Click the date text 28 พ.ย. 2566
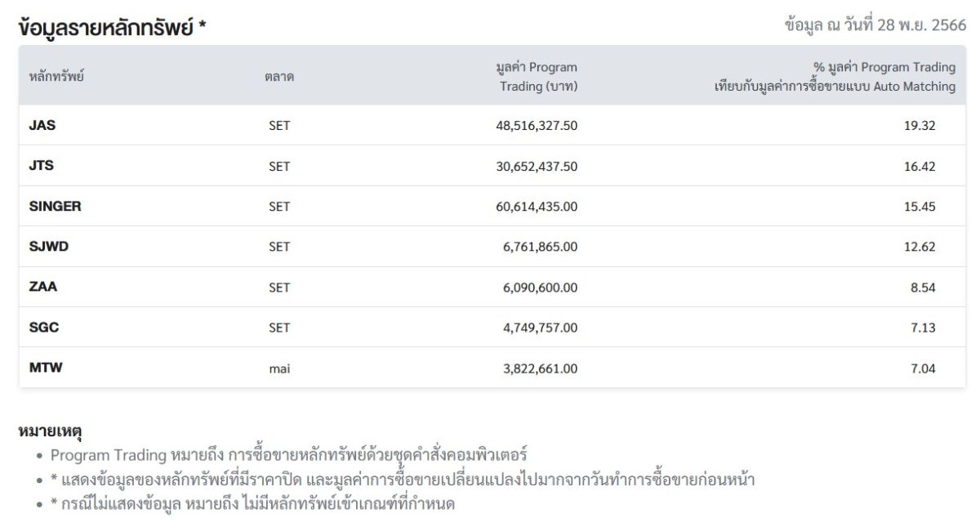The width and height of the screenshot is (980, 527). 921,25
